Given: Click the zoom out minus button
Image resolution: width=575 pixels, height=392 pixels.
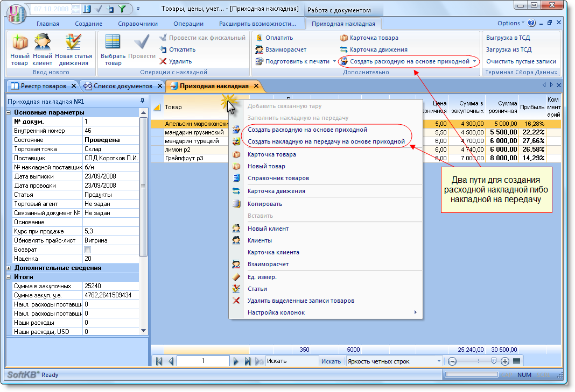Looking at the screenshot, I should pos(452,361).
